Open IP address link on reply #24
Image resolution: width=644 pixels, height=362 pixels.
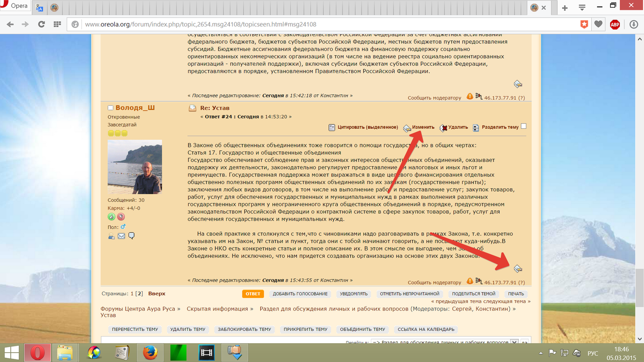(500, 282)
